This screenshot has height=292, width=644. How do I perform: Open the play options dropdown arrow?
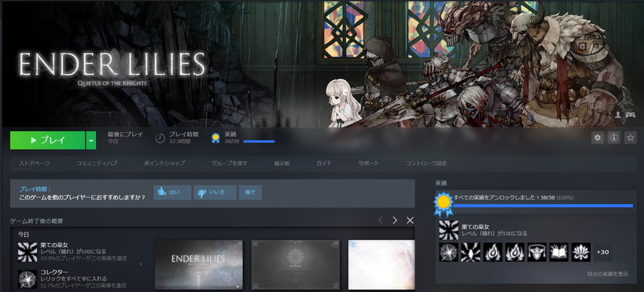click(91, 140)
